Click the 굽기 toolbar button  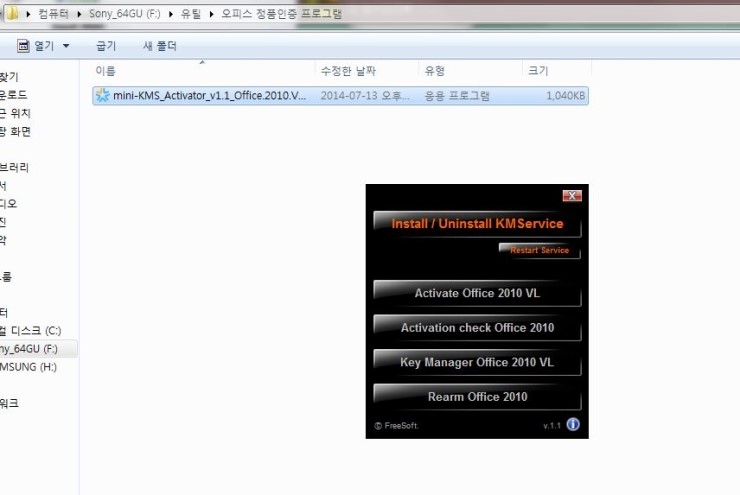click(106, 46)
